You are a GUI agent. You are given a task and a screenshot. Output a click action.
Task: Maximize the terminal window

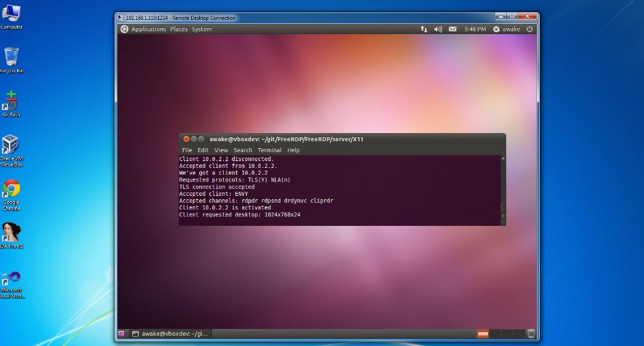(x=201, y=139)
